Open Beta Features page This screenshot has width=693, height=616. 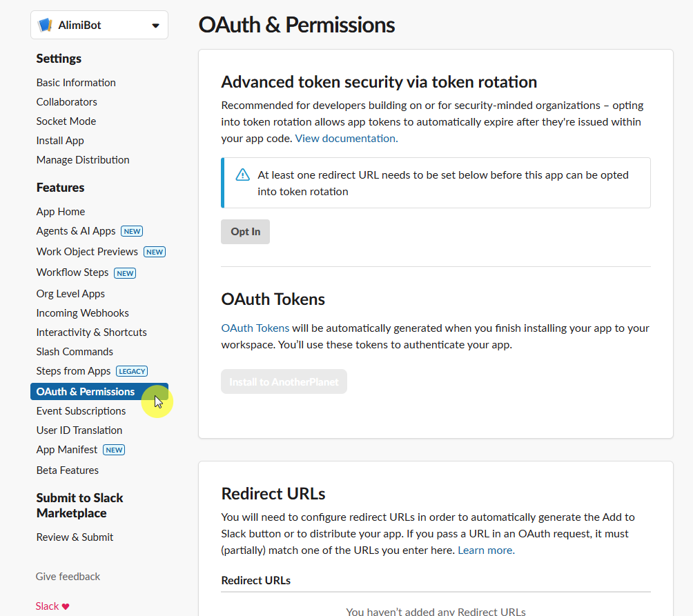tap(68, 470)
